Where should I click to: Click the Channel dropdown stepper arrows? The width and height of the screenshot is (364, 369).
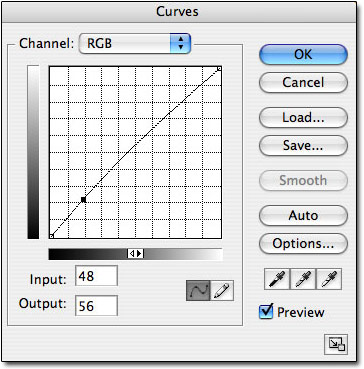[x=180, y=43]
